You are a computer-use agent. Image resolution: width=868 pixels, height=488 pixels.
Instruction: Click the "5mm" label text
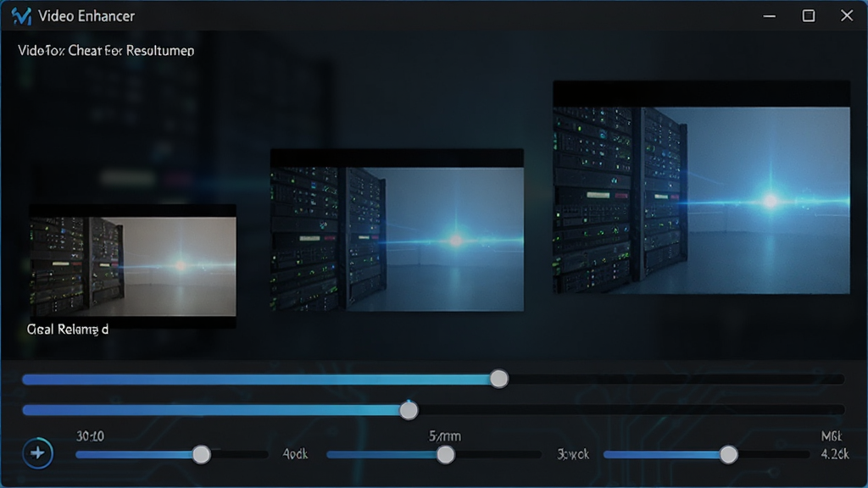(445, 436)
